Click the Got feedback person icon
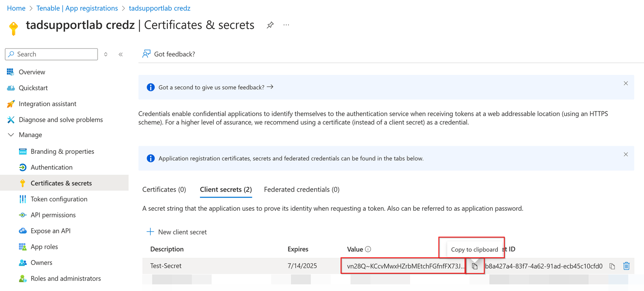Screen dimensions: 644x291 146,54
